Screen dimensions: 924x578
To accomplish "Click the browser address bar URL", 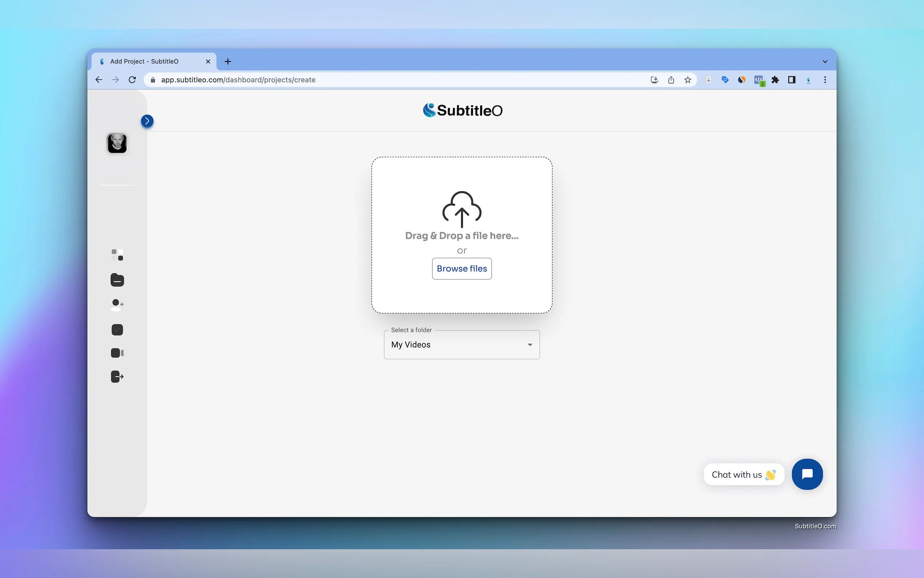I will [x=238, y=80].
